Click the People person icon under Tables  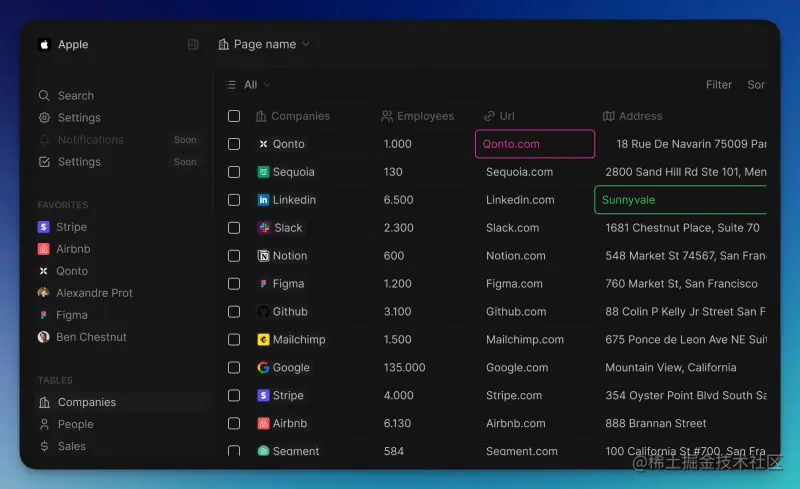(x=44, y=424)
